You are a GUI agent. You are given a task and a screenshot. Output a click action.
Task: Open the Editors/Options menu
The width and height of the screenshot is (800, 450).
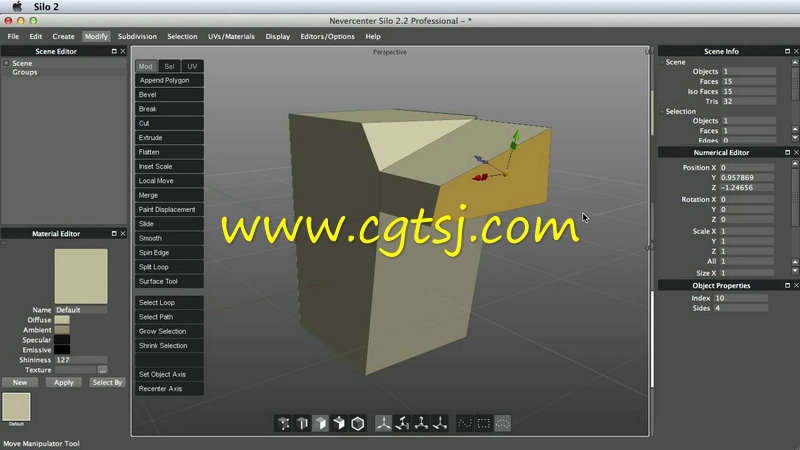click(327, 36)
